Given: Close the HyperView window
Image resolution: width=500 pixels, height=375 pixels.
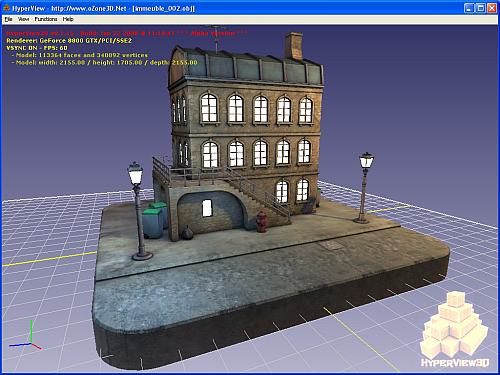Looking at the screenshot, I should (492, 8).
